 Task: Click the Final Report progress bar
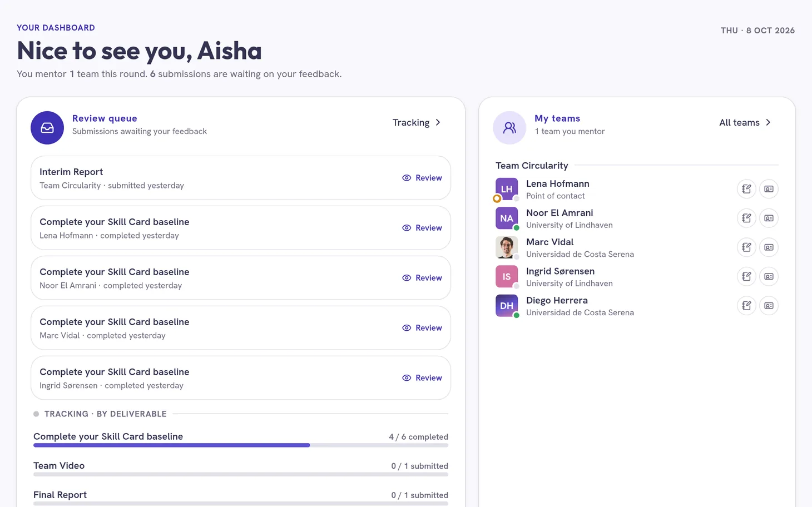coord(241,503)
